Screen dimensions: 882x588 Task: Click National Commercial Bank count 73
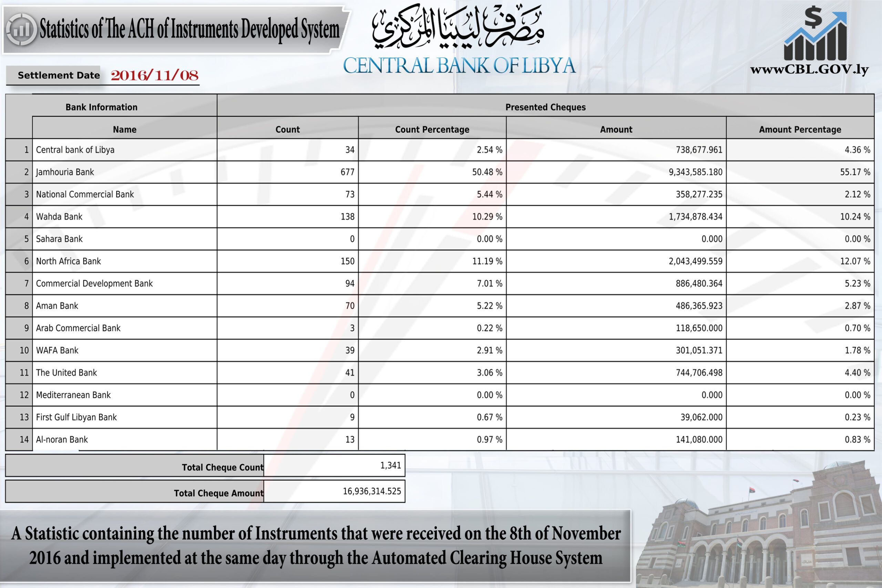click(x=350, y=194)
